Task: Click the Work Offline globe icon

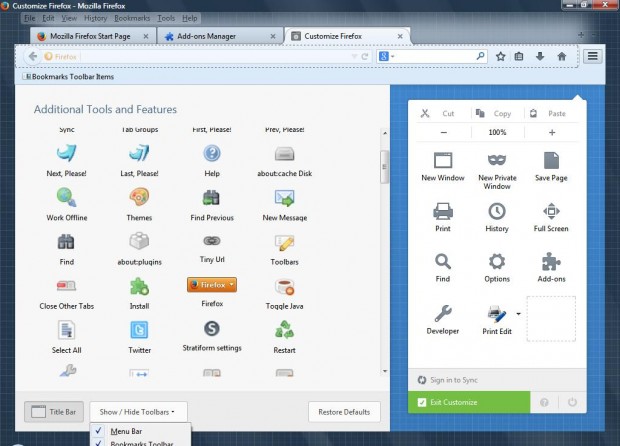Action: 66,197
